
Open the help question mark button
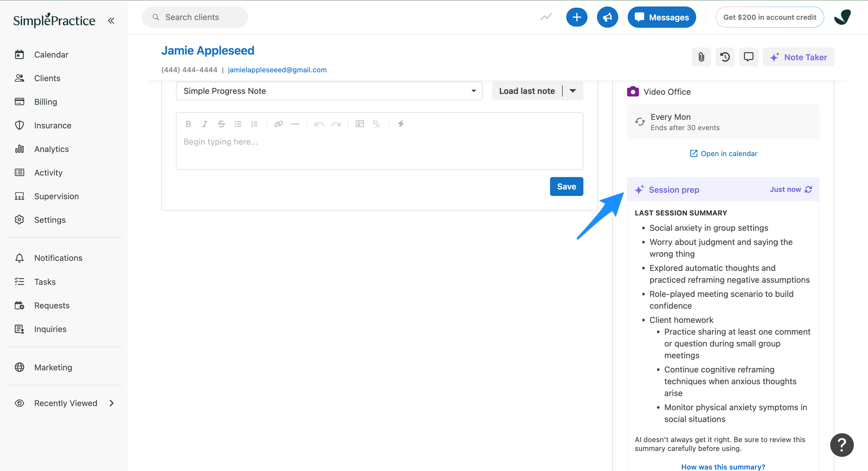click(841, 445)
